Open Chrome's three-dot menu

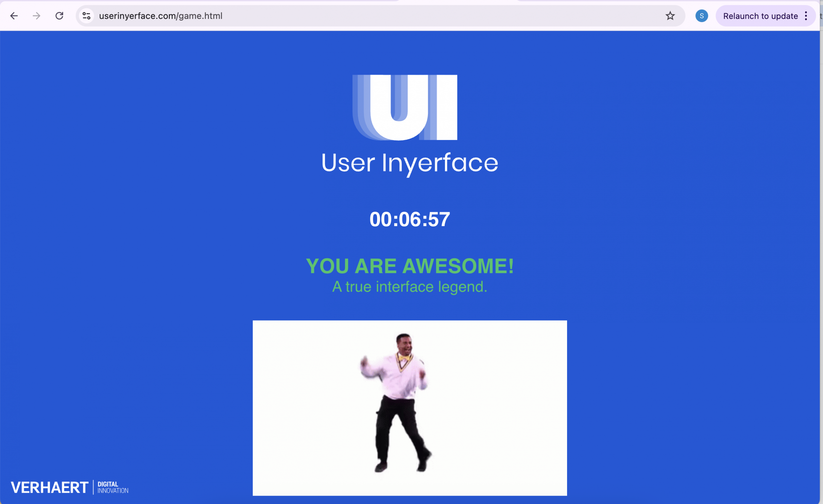(806, 16)
